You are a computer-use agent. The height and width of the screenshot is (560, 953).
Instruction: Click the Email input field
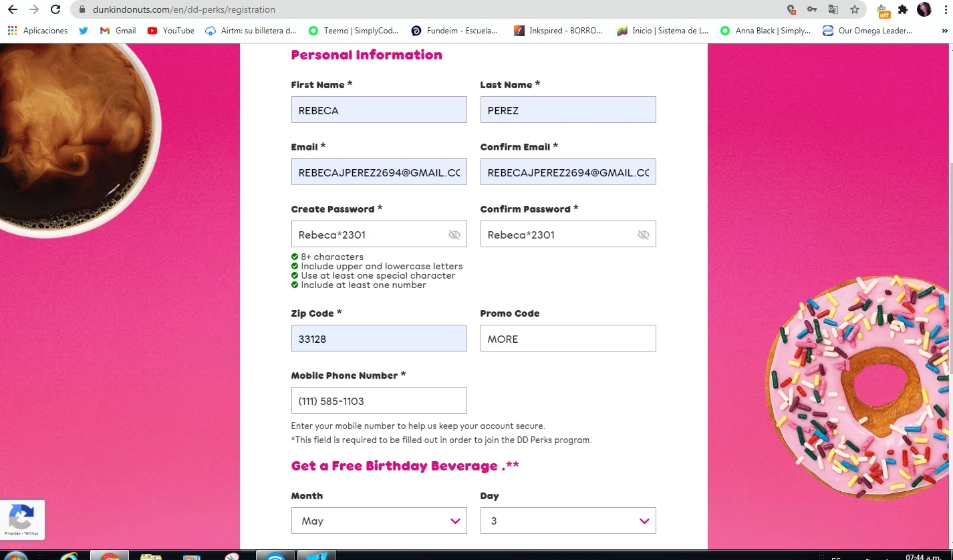[379, 172]
